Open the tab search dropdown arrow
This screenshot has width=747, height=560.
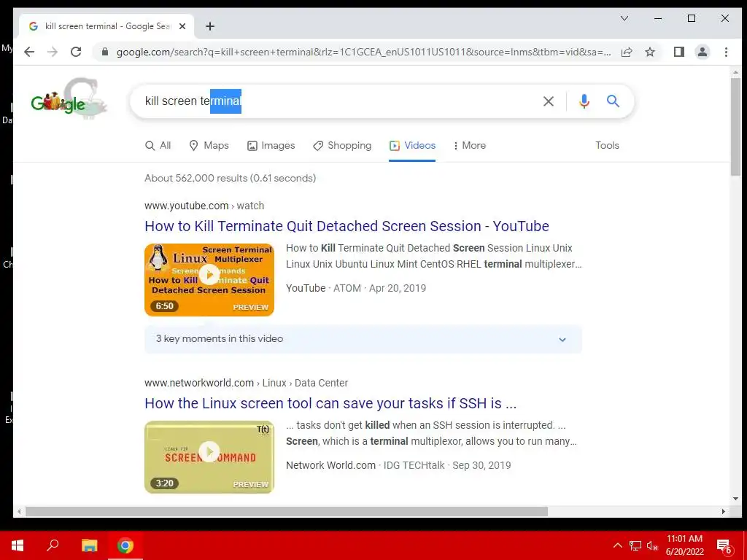624,18
